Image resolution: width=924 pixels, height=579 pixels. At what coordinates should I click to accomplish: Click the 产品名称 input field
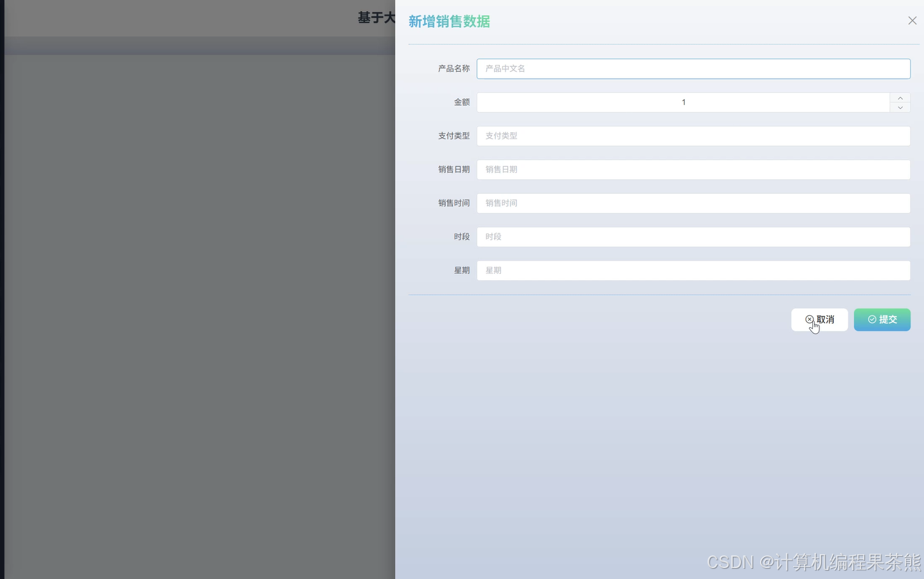coord(693,69)
